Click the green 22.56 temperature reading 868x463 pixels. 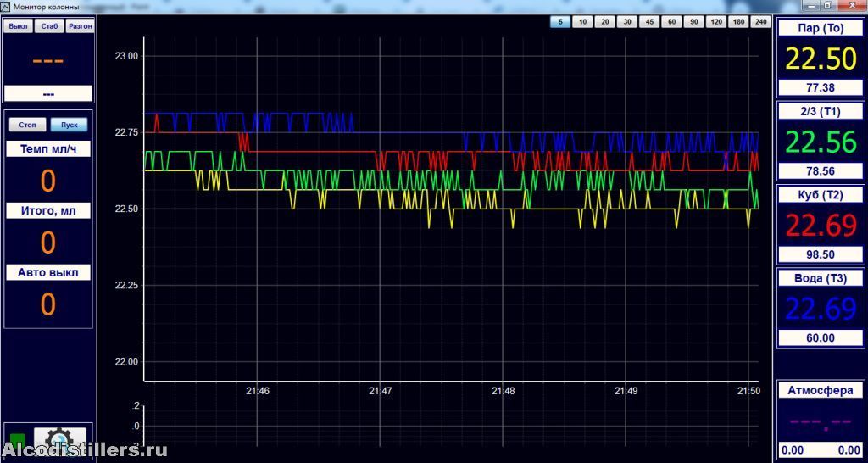pyautogui.click(x=821, y=142)
